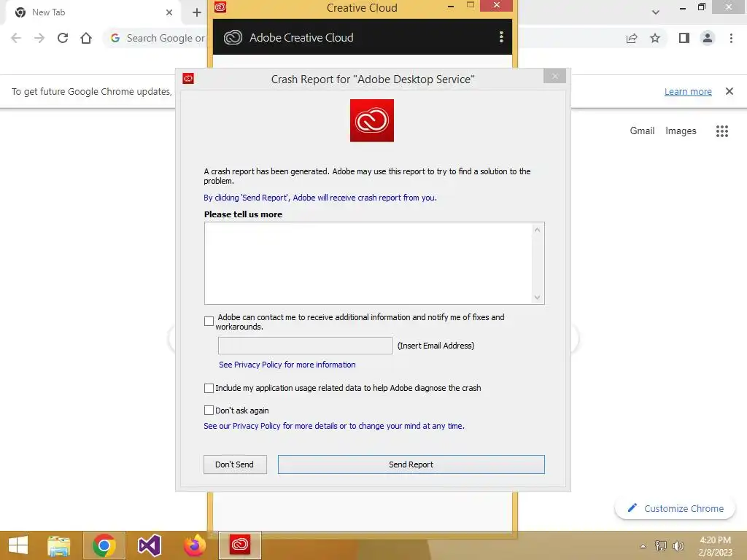
Task: Open Google Images link
Action: [681, 131]
